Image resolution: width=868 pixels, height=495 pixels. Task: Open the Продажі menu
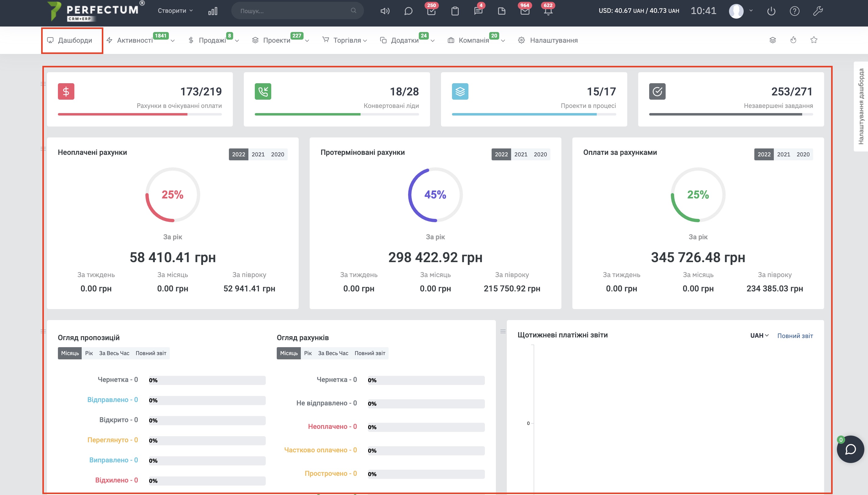(213, 40)
